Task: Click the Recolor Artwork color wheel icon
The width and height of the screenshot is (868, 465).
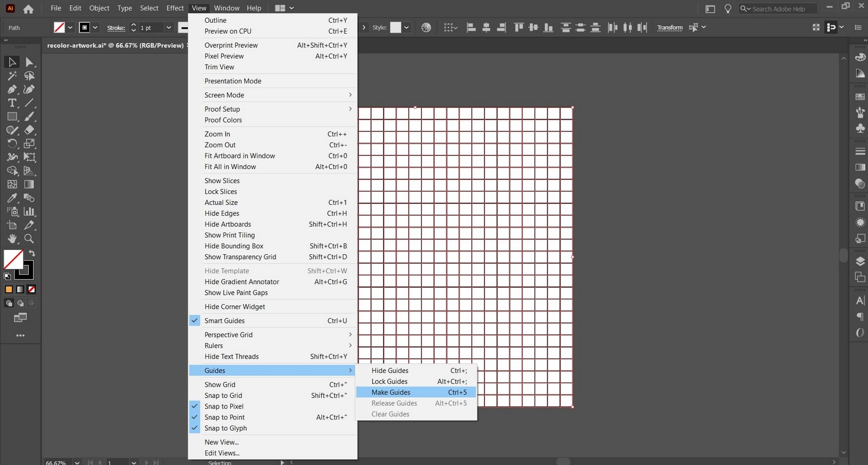Action: tap(426, 28)
